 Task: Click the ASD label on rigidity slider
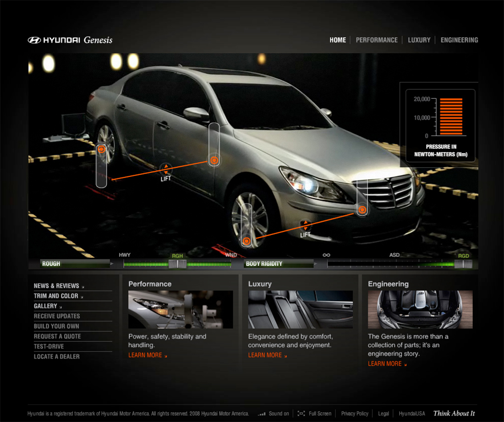394,255
